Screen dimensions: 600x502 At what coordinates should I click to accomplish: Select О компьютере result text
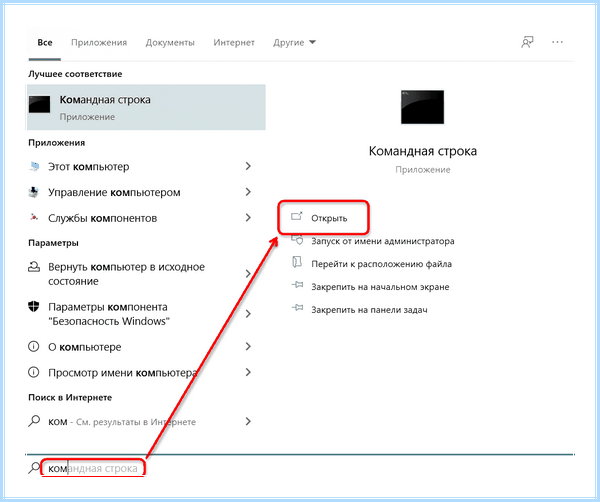(85, 347)
